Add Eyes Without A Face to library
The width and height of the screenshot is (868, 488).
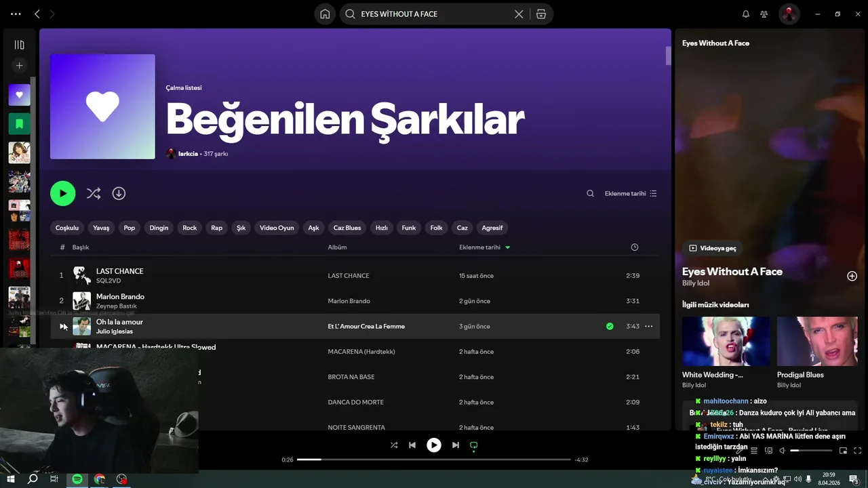(852, 276)
